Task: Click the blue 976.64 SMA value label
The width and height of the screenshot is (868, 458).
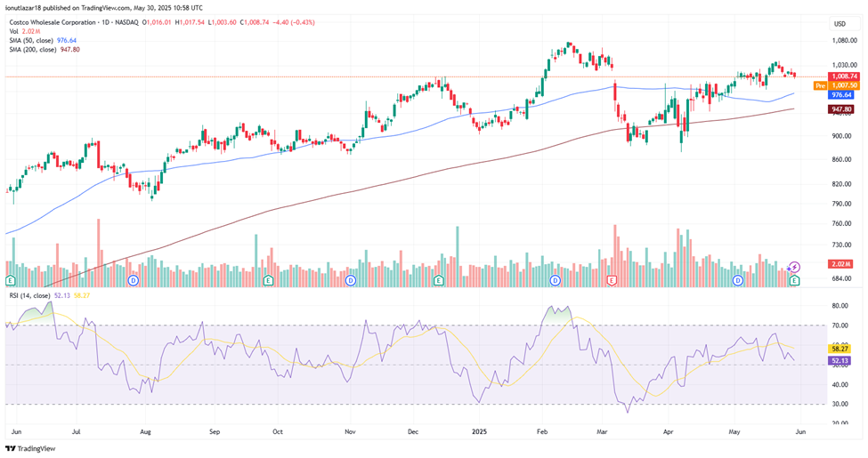Action: [x=841, y=94]
